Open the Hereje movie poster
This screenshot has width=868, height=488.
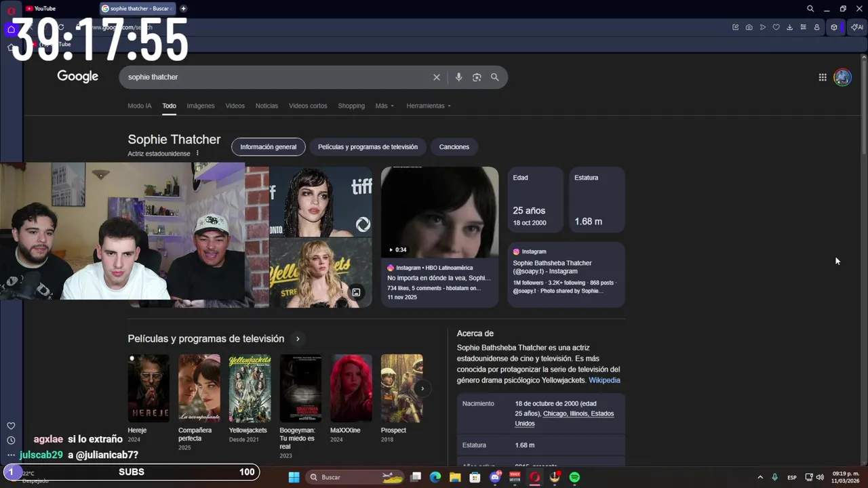[149, 388]
